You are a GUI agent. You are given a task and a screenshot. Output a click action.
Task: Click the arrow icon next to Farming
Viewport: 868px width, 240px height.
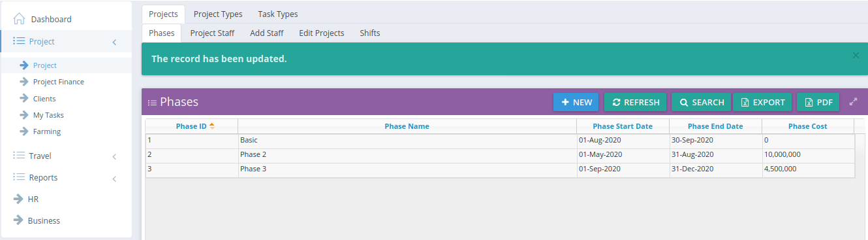[x=25, y=131]
